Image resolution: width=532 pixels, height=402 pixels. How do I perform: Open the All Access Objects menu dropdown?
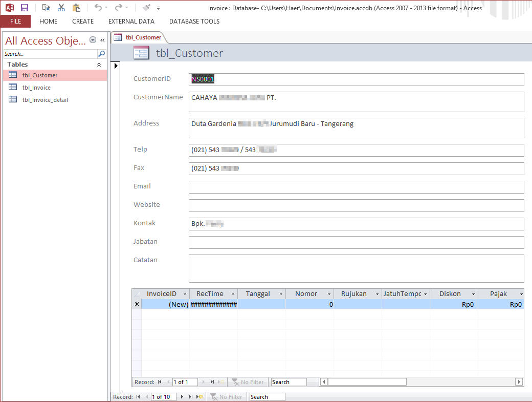click(x=93, y=40)
